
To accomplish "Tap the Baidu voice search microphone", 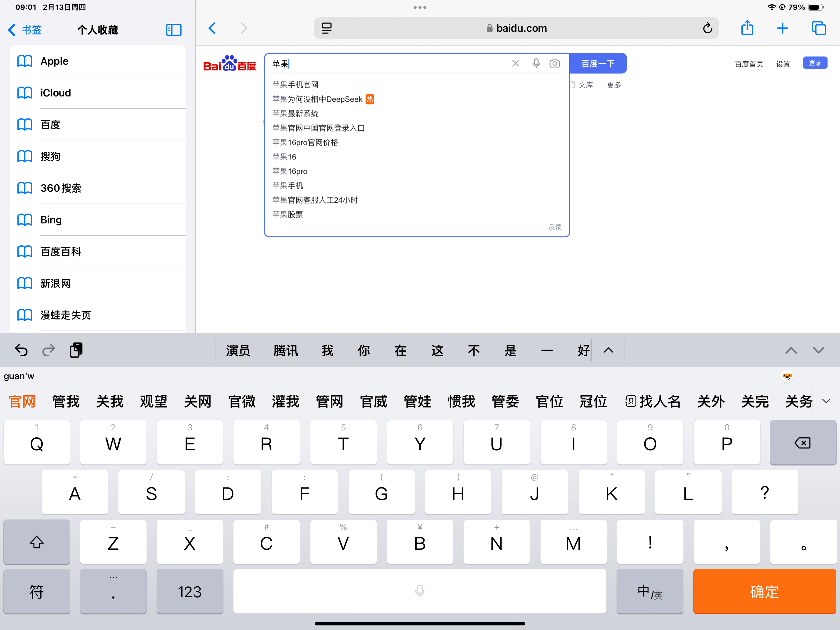I will (x=536, y=63).
